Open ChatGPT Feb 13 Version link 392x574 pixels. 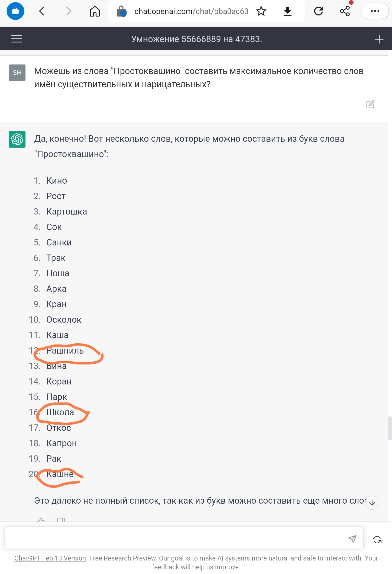pos(50,558)
